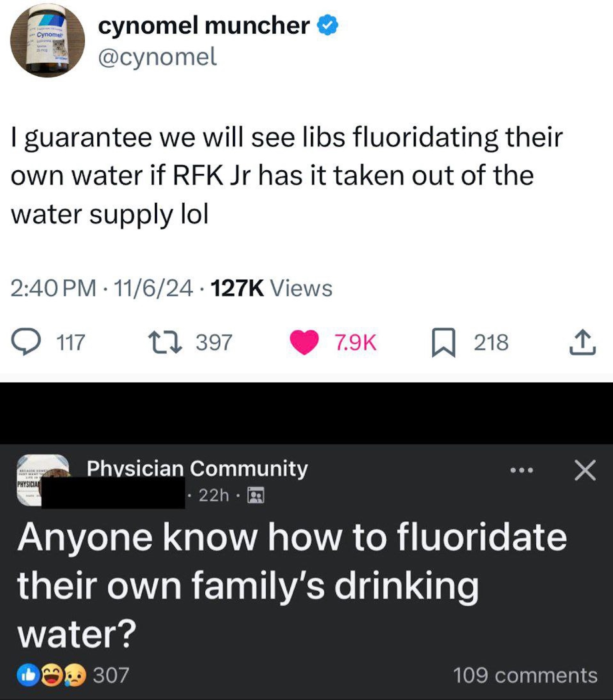Click the group audience privacy icon
The height and width of the screenshot is (700, 613).
pyautogui.click(x=256, y=495)
